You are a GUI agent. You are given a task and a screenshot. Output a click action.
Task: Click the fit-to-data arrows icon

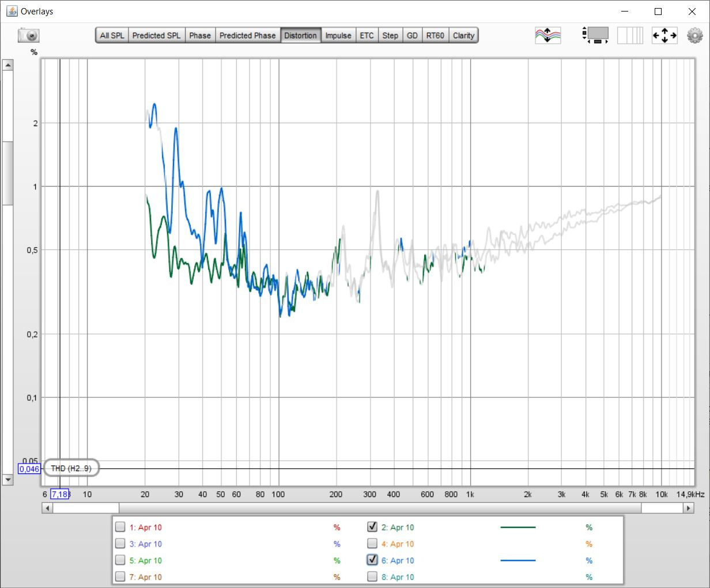point(664,35)
